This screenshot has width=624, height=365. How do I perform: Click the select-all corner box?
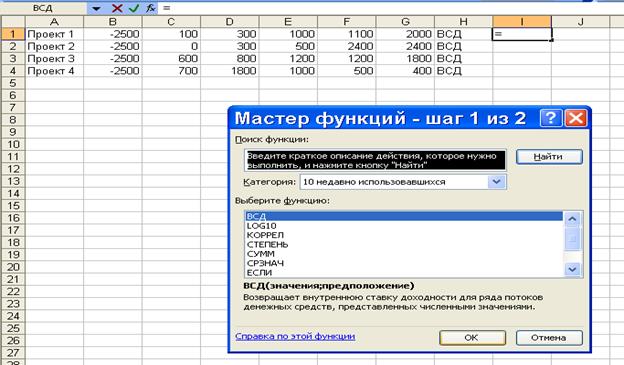[x=13, y=22]
